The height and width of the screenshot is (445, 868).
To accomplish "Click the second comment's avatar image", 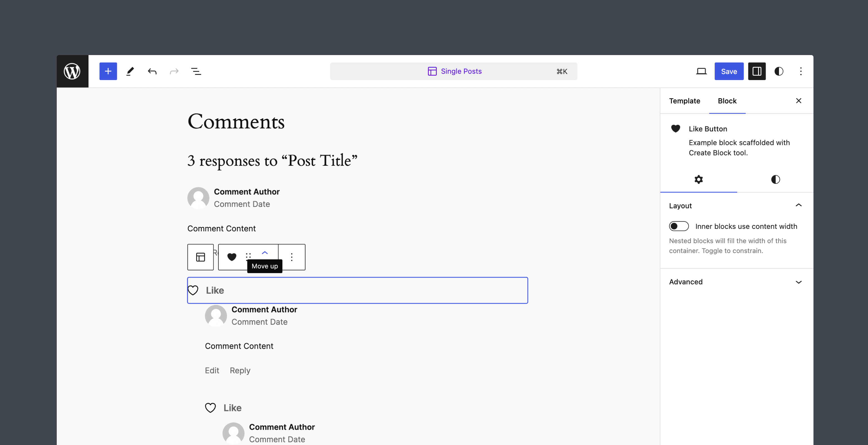I will (x=216, y=316).
